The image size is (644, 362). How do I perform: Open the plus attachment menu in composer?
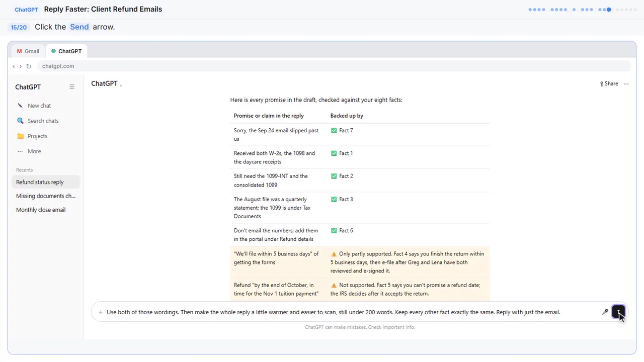coord(101,312)
